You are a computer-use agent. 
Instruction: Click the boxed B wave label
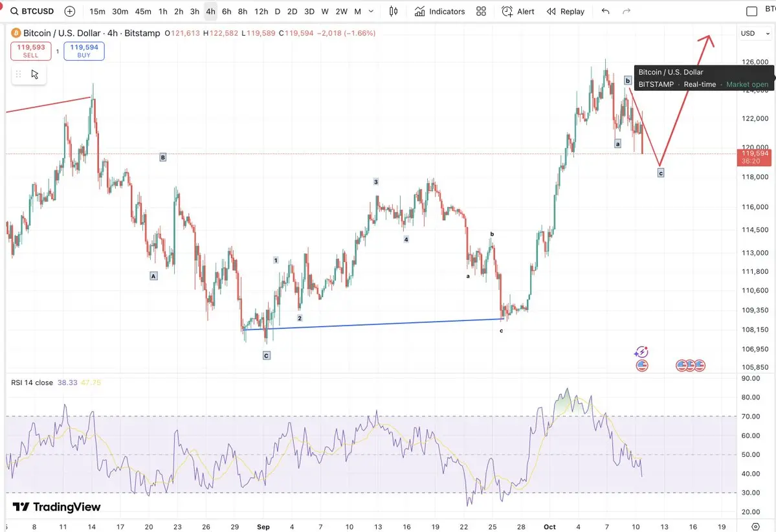point(163,157)
